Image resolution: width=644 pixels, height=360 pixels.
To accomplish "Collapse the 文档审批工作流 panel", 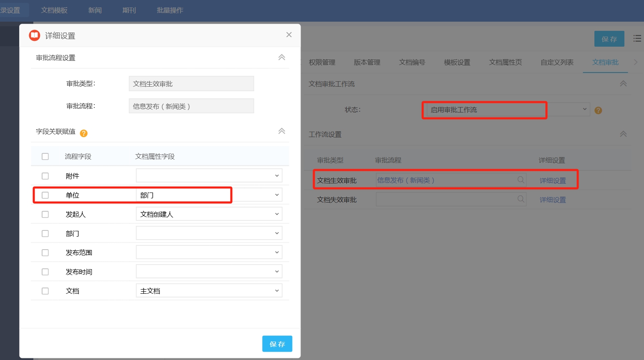I will tap(623, 84).
